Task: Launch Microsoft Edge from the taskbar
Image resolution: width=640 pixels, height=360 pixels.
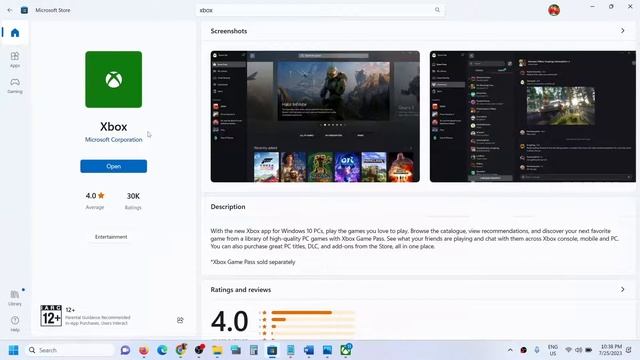Action: click(x=162, y=350)
